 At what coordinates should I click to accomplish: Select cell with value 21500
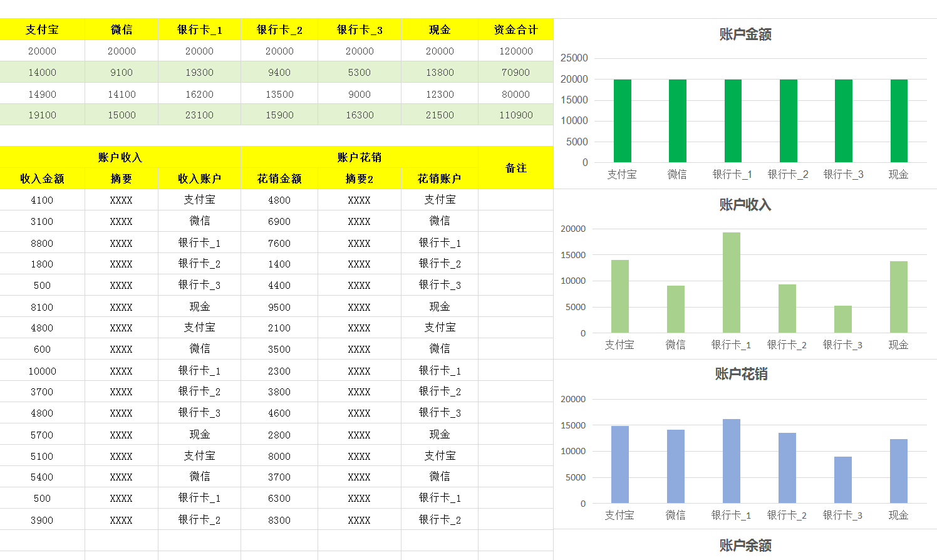[440, 115]
